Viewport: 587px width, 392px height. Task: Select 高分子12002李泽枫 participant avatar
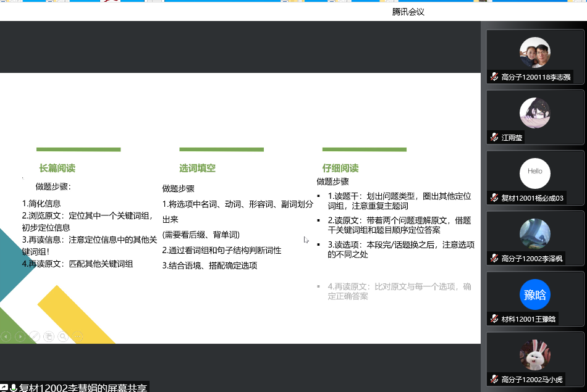[534, 233]
